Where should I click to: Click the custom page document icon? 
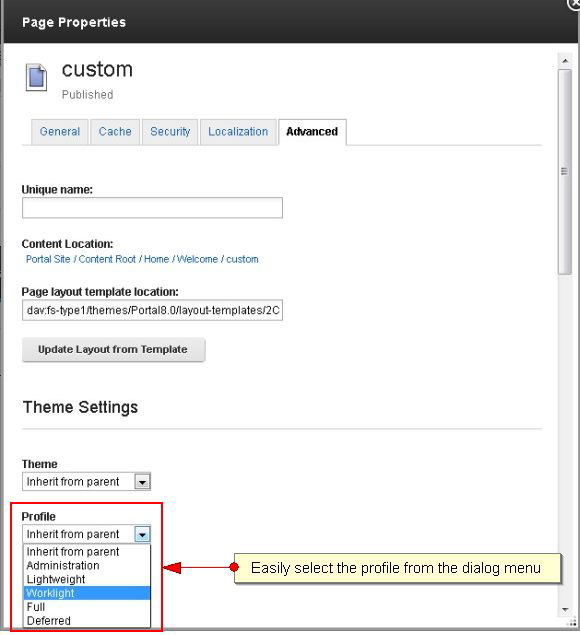pyautogui.click(x=36, y=77)
